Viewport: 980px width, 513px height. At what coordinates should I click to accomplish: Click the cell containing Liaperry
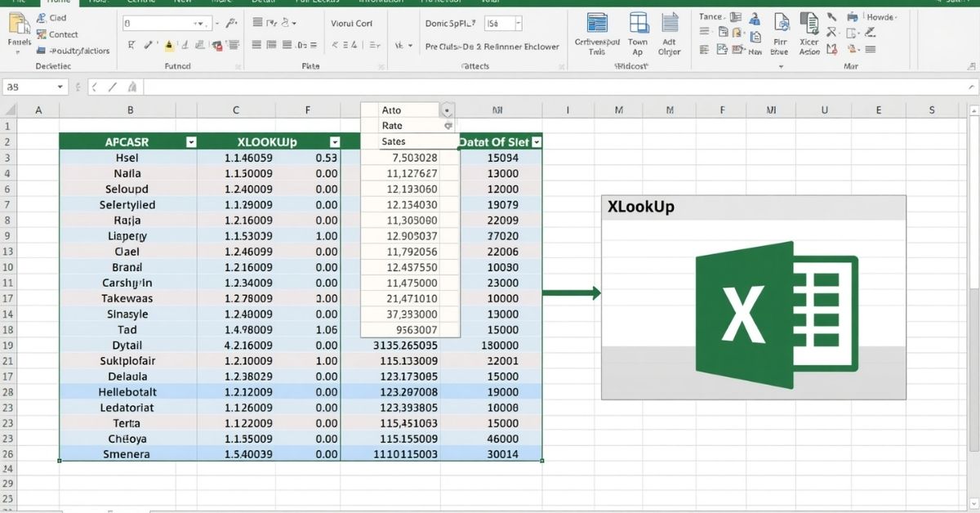coord(127,235)
